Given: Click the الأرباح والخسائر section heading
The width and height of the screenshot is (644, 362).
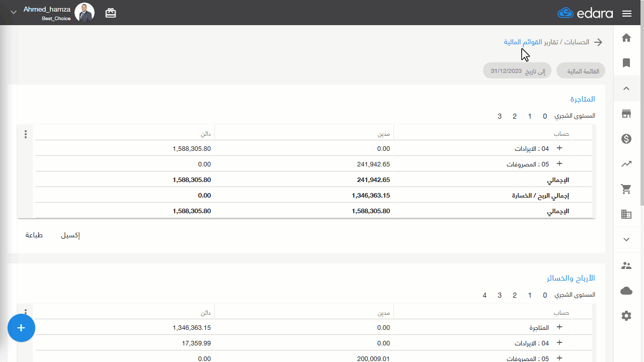Looking at the screenshot, I should click(x=571, y=278).
